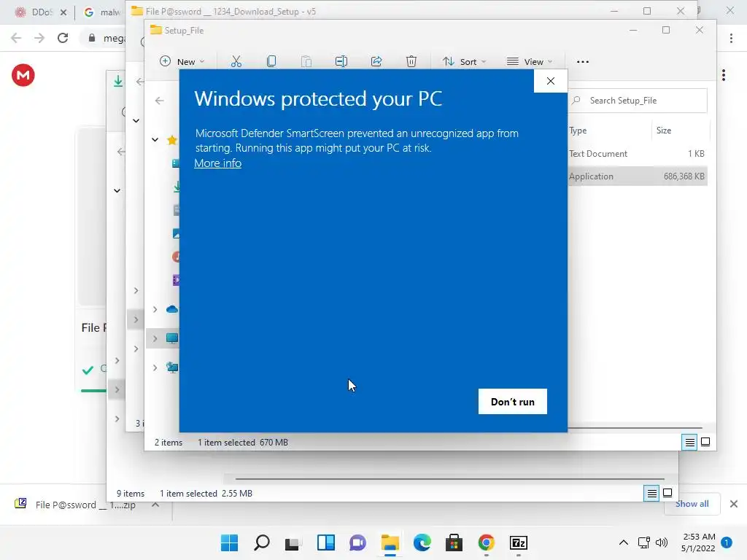
Task: Open taskbar Search
Action: coord(262,542)
